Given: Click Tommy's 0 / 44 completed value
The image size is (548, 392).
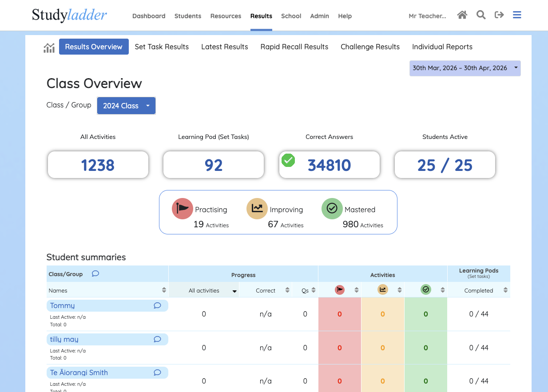Looking at the screenshot, I should pos(479,314).
